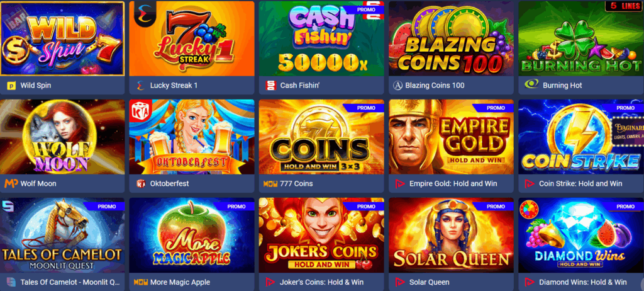The width and height of the screenshot is (644, 291).
Task: Click the circular A logo beside Blazing Coins 100
Action: (397, 85)
